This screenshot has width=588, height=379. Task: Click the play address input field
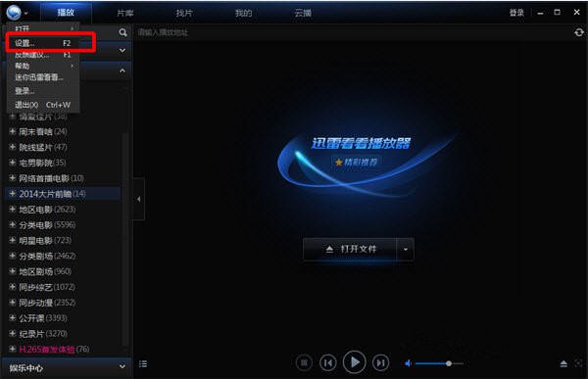pos(353,32)
